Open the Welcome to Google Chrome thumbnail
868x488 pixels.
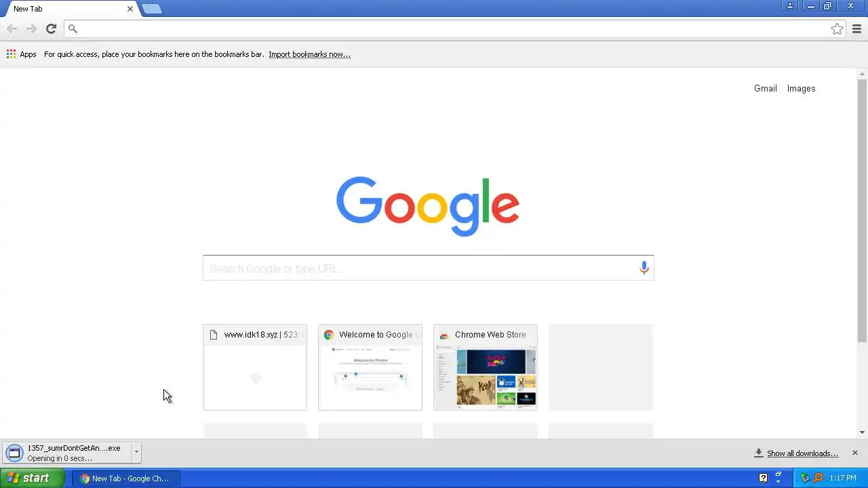[370, 367]
